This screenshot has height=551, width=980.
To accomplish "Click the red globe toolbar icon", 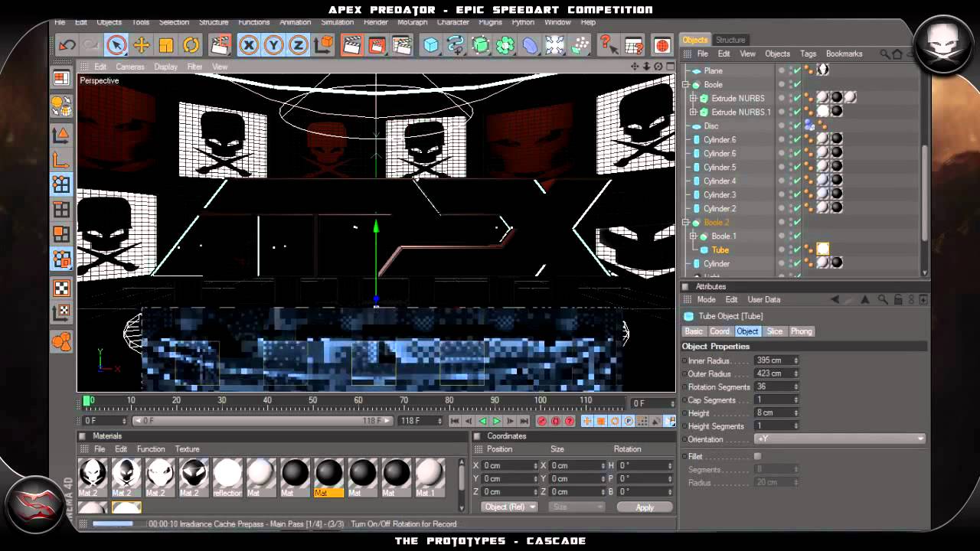I will click(663, 45).
